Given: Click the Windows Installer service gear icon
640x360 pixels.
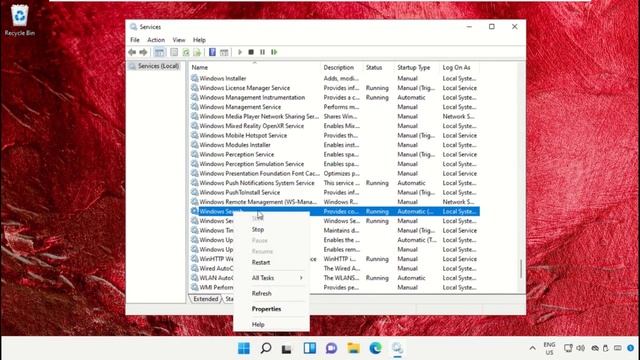Looking at the screenshot, I should tap(195, 78).
